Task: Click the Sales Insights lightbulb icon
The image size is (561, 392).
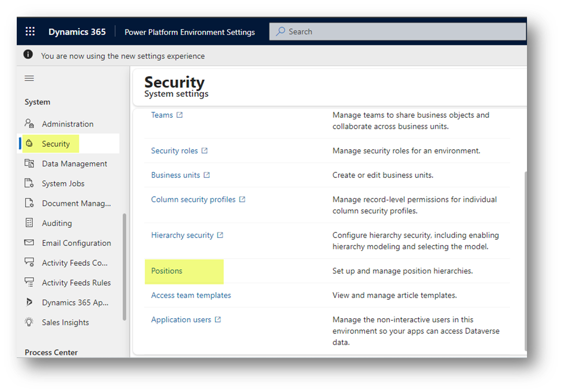Action: (29, 322)
